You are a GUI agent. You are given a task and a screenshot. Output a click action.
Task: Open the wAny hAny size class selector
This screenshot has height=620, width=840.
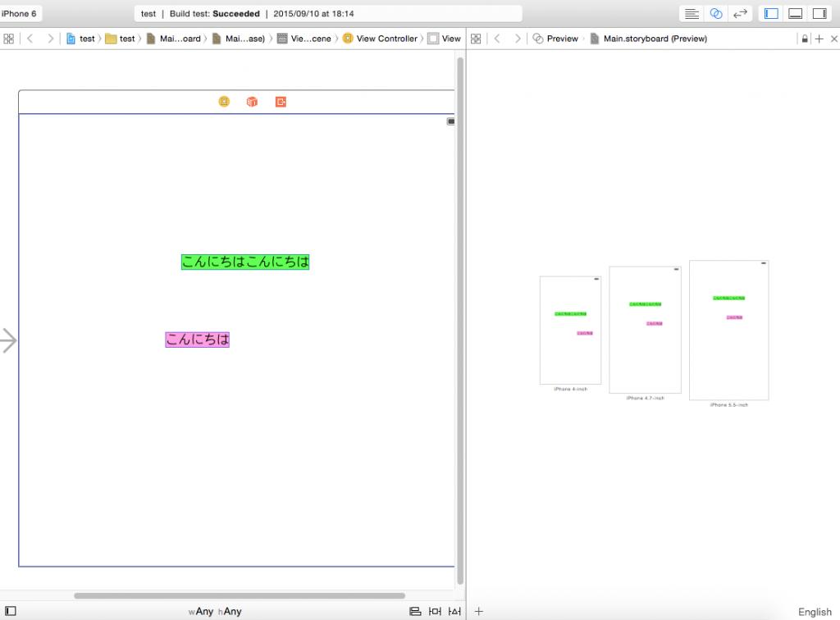coord(215,611)
